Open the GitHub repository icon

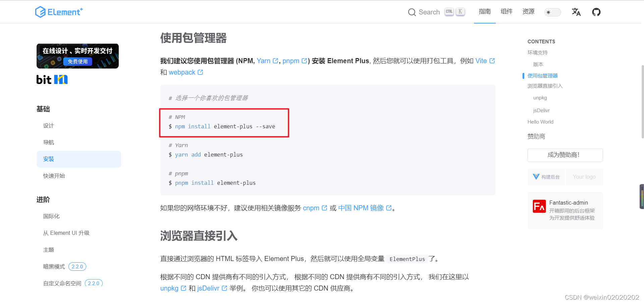pos(596,12)
